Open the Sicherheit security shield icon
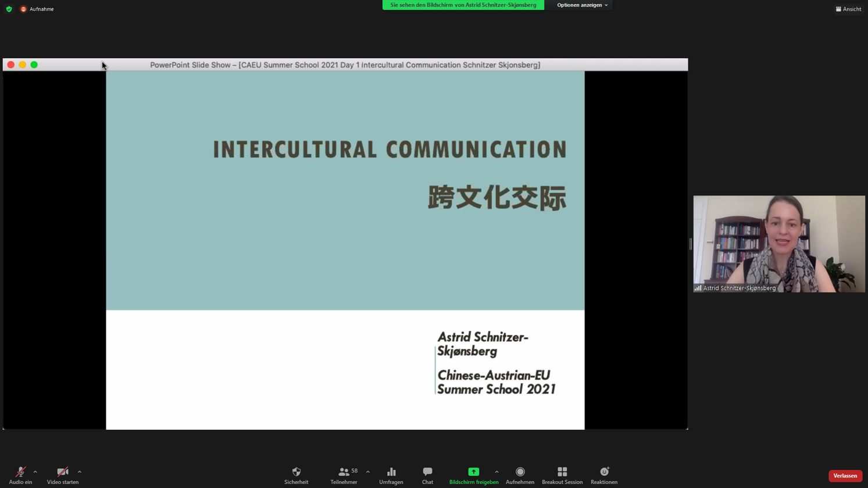 click(296, 472)
